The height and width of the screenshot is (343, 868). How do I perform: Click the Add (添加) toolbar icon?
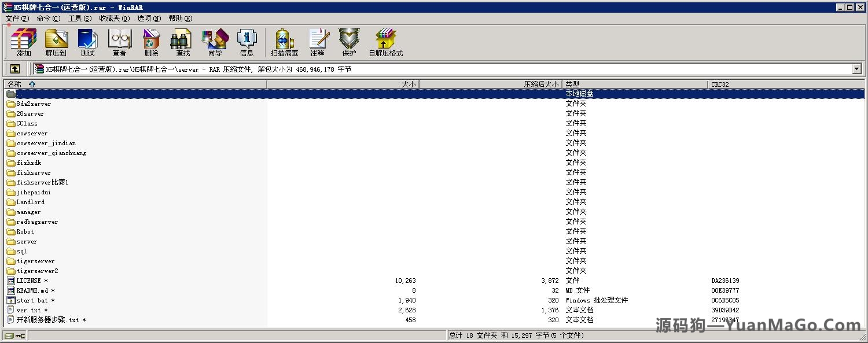24,42
